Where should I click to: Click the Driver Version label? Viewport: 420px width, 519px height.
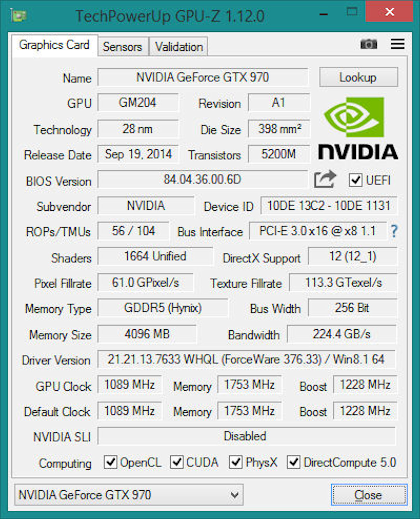(x=56, y=360)
